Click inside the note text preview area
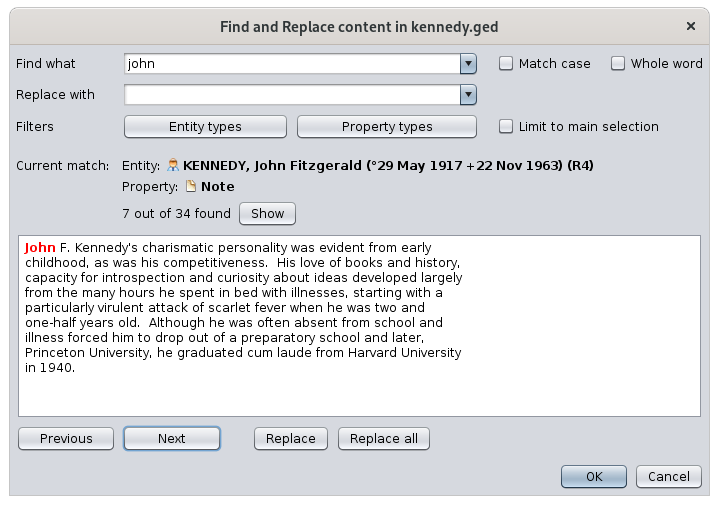 360,326
